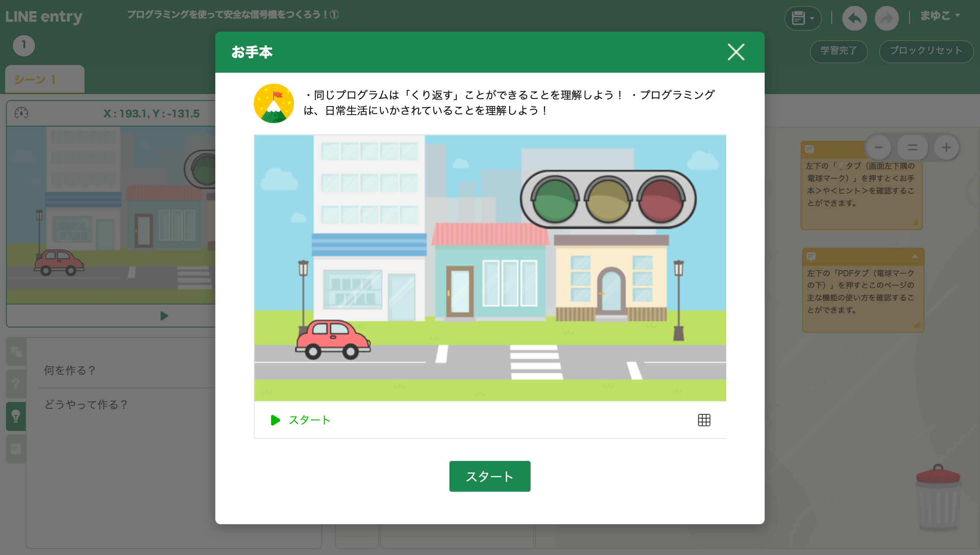Viewport: 980px width, 555px height.
Task: Click the comment icon on first memo note
Action: pyautogui.click(x=810, y=149)
